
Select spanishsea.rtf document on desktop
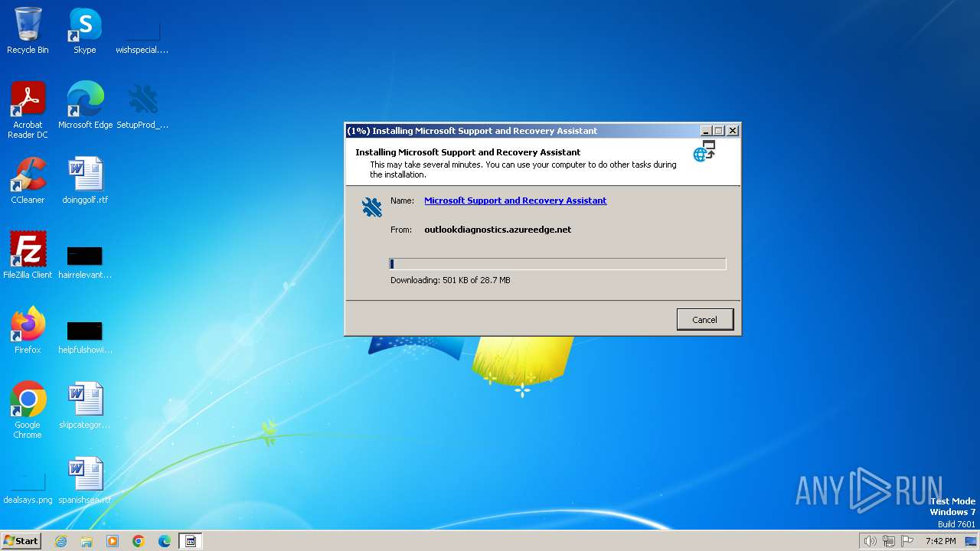coord(85,481)
